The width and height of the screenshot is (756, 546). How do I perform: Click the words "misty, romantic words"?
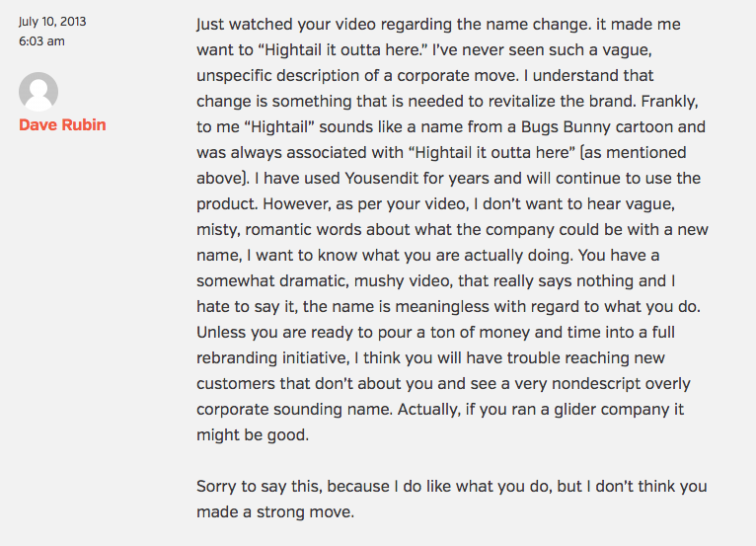279,229
